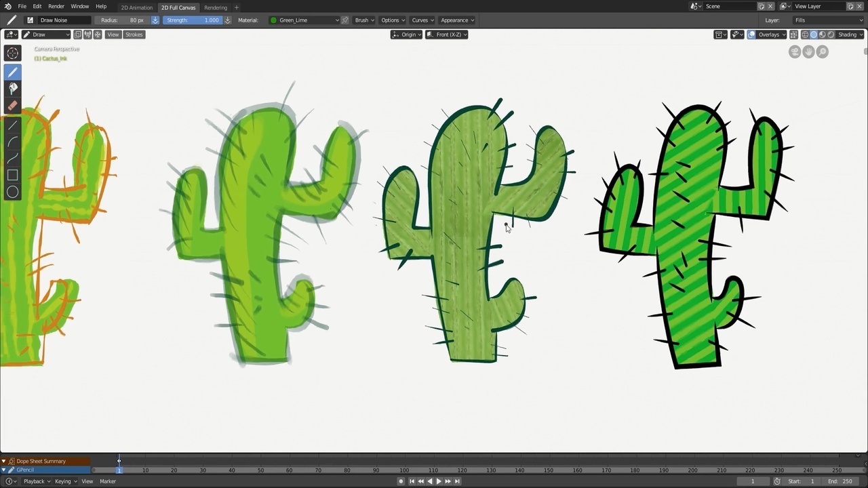
Task: Open the Appearance popover button
Action: [x=457, y=20]
